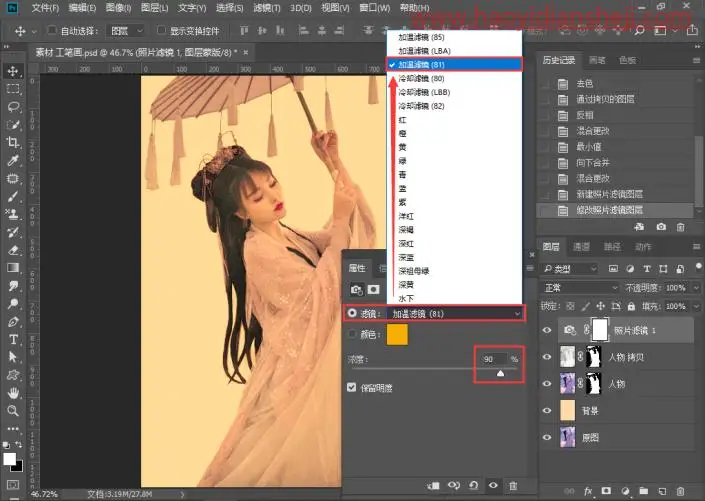Open the 不透明度 100% dropdown arrow
The width and height of the screenshot is (705, 501).
[696, 288]
